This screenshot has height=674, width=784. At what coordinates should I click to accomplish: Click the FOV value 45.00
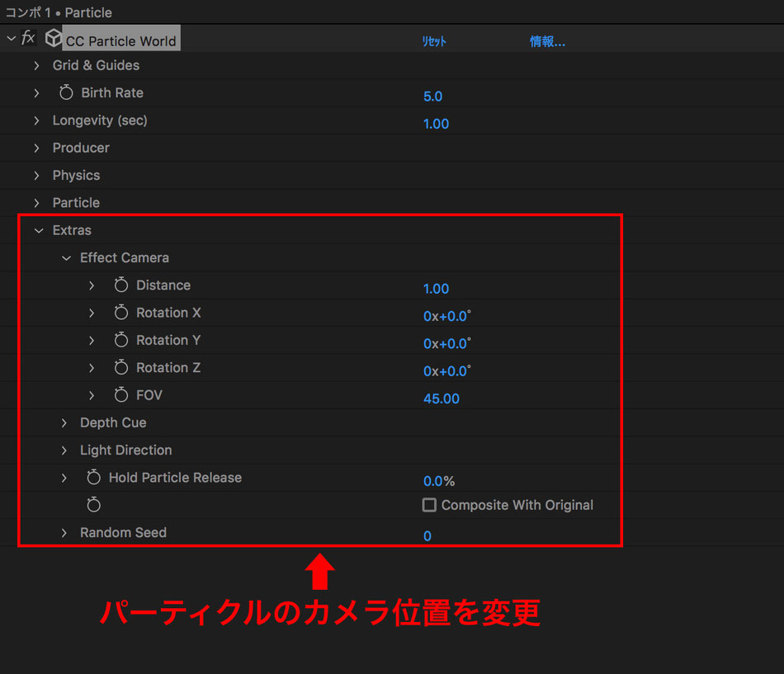point(442,398)
